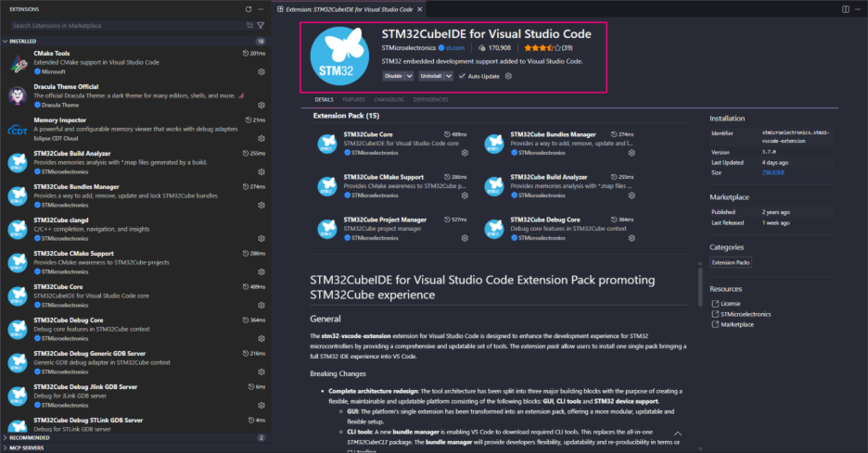Image resolution: width=868 pixels, height=453 pixels.
Task: Open gear on Bundles Manager pack card
Action: coord(632,153)
